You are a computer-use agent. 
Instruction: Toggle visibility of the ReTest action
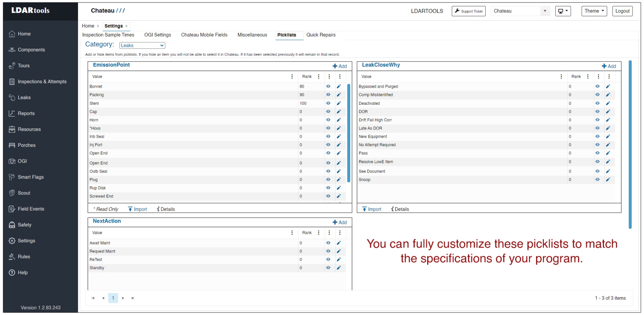[x=328, y=260]
